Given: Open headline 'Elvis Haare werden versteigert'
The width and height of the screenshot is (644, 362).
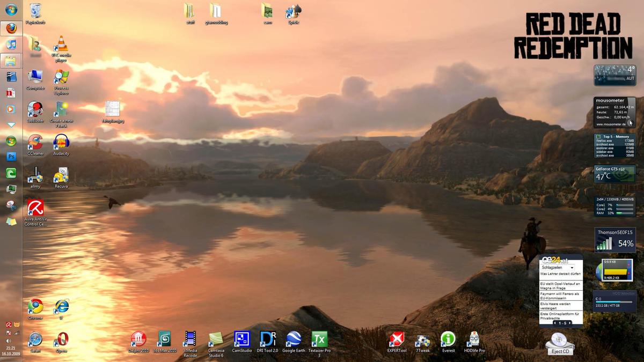Looking at the screenshot, I should [560, 306].
